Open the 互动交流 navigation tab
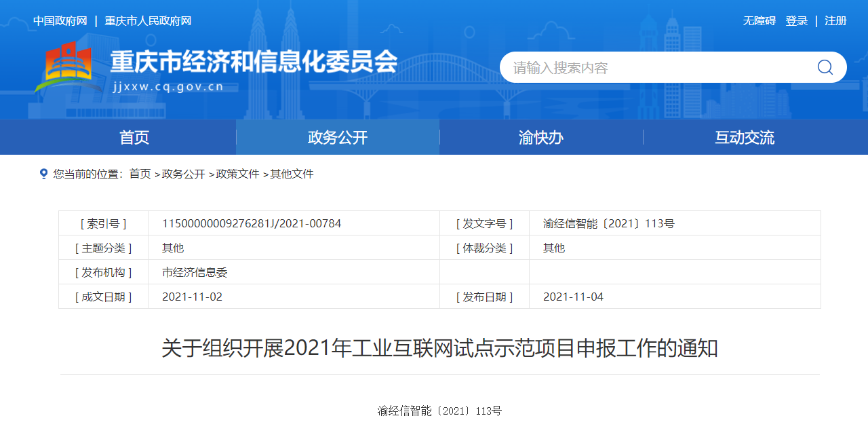 point(745,138)
